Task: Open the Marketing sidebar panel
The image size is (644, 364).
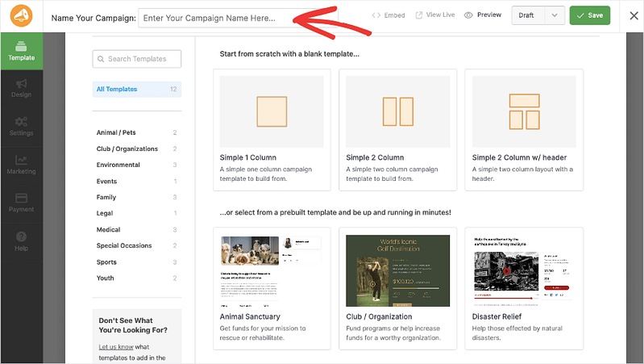Action: [21, 165]
